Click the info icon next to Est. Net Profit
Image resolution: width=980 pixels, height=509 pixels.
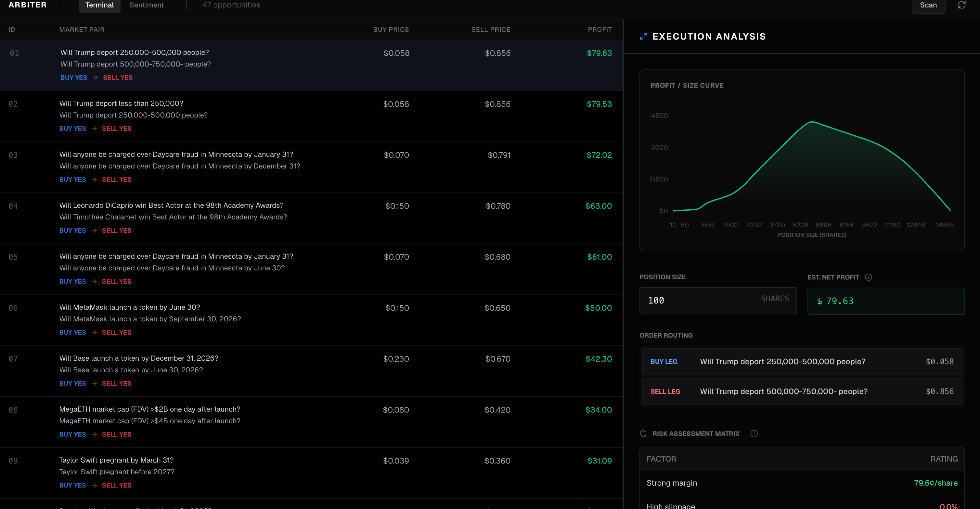868,277
